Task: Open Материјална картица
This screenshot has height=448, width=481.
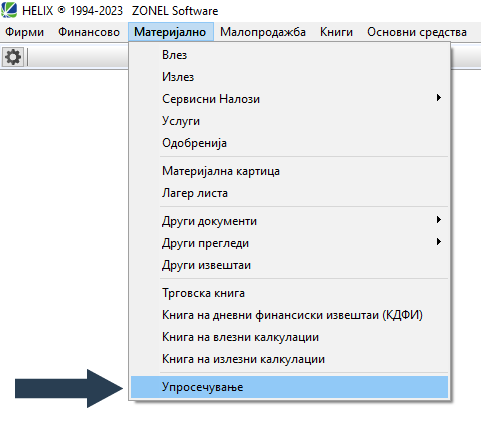Action: 289,171
